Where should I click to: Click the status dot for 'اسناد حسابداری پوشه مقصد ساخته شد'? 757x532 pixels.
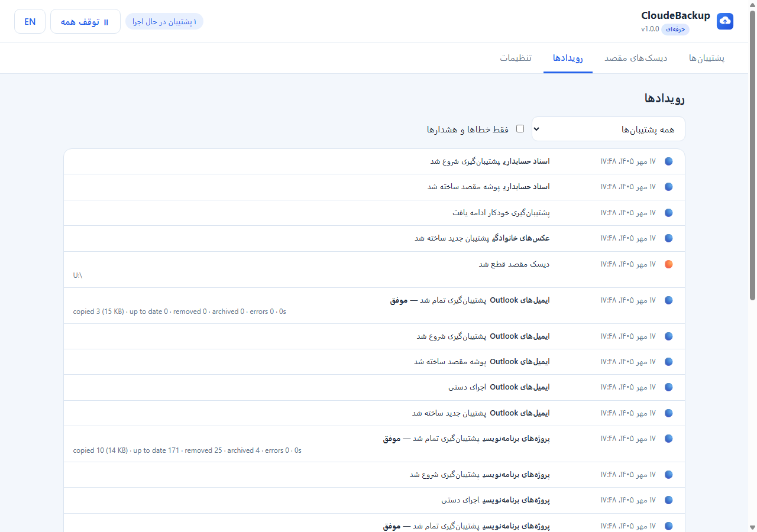(x=669, y=187)
